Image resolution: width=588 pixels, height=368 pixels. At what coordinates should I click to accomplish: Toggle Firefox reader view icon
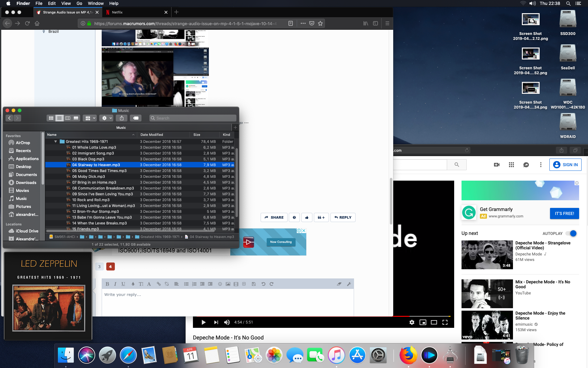291,23
